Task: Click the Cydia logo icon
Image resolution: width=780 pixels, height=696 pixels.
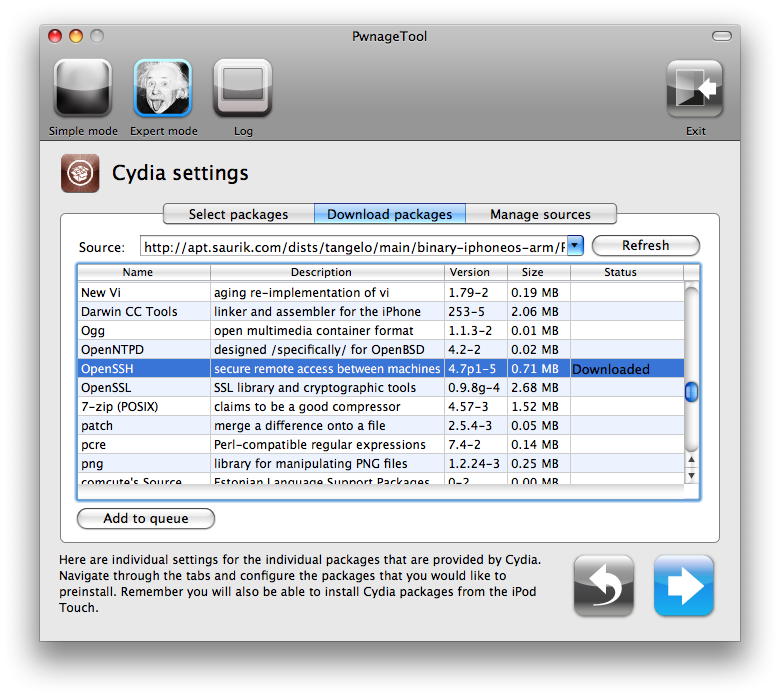Action: [80, 173]
